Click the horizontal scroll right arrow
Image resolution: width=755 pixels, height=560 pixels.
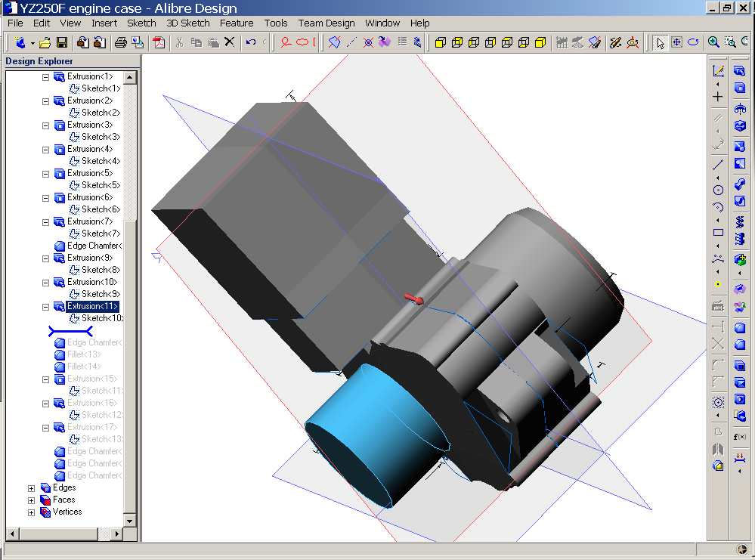pos(116,534)
